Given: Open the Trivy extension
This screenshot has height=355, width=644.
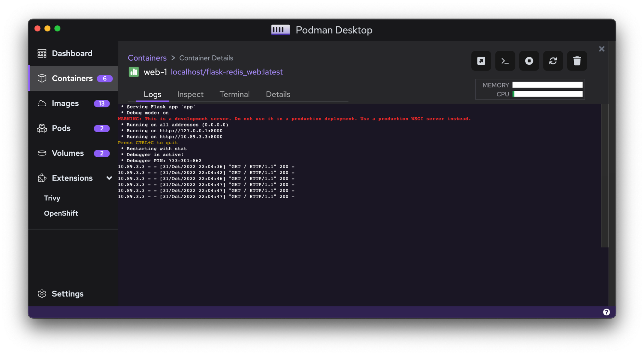Looking at the screenshot, I should coord(52,198).
